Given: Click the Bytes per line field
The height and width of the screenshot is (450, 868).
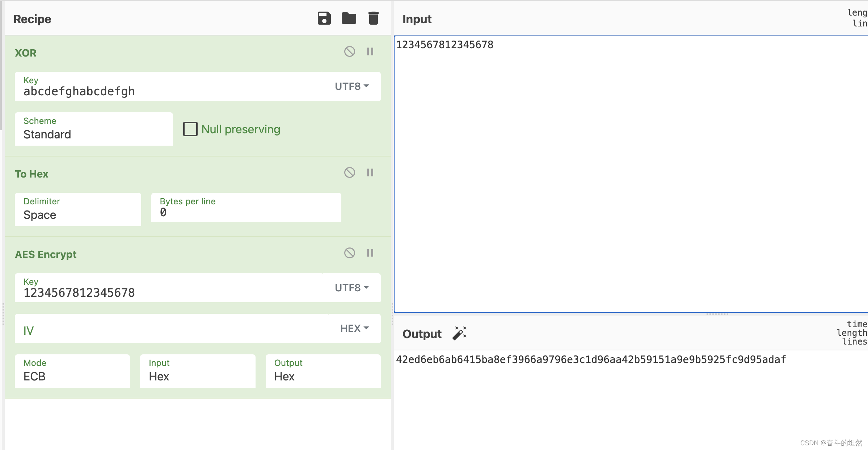Looking at the screenshot, I should click(x=246, y=208).
